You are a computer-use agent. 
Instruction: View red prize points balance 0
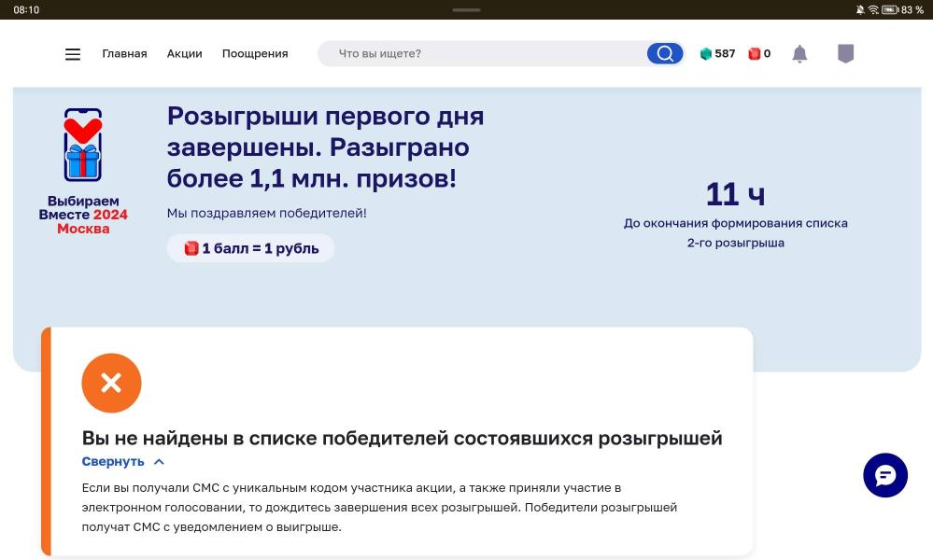tap(759, 53)
